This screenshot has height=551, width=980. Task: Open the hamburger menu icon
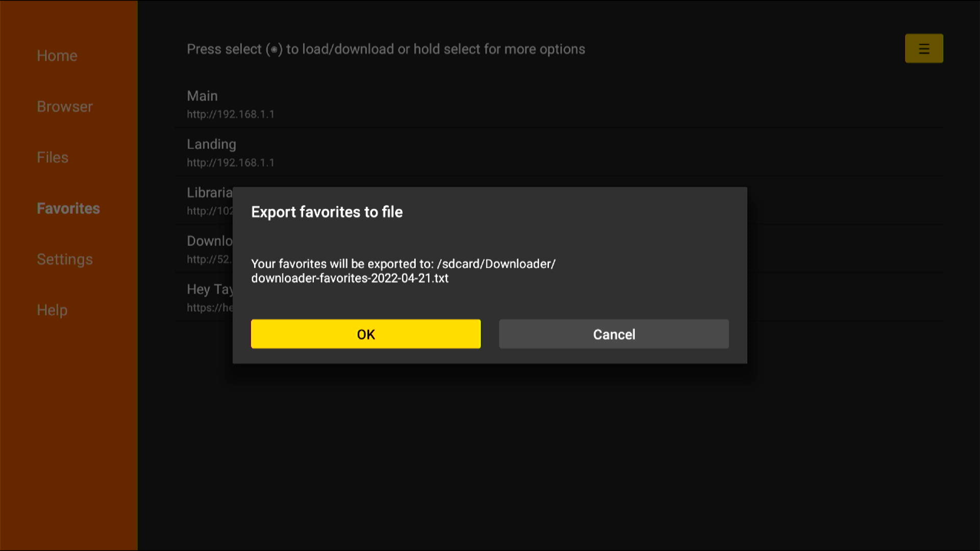[924, 48]
